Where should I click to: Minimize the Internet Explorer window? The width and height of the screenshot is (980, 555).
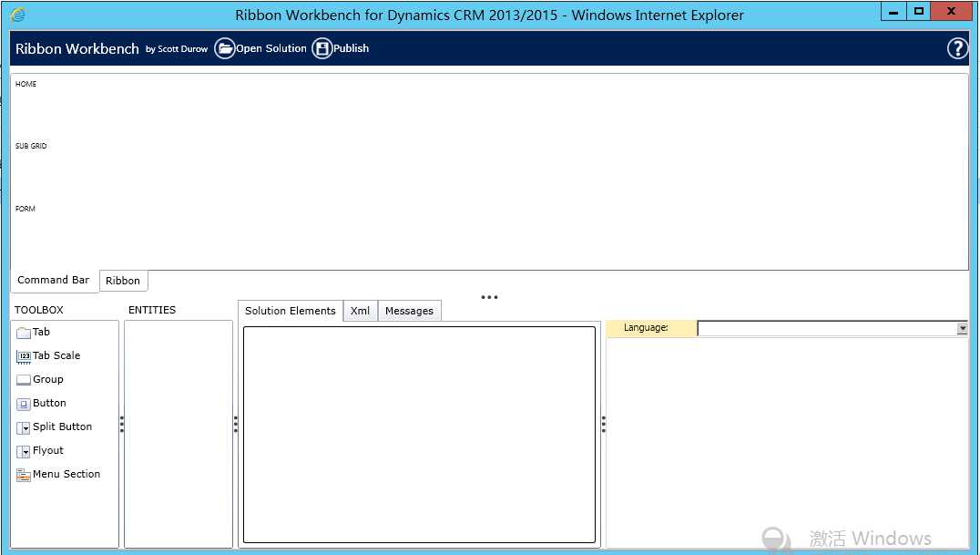[893, 11]
